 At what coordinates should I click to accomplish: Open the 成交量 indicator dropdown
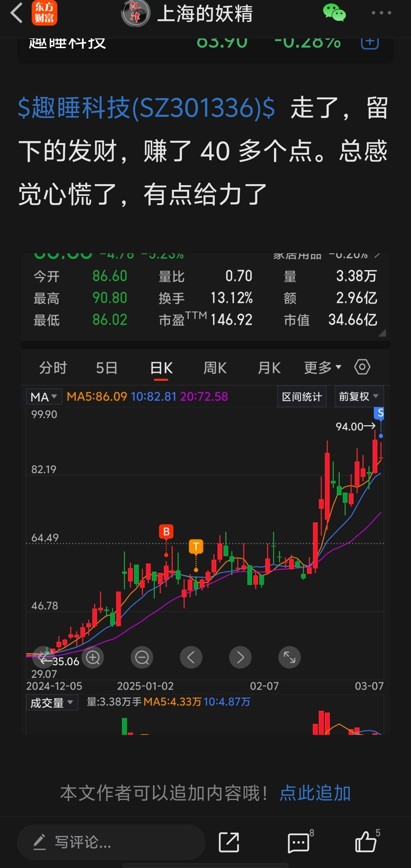click(x=52, y=703)
